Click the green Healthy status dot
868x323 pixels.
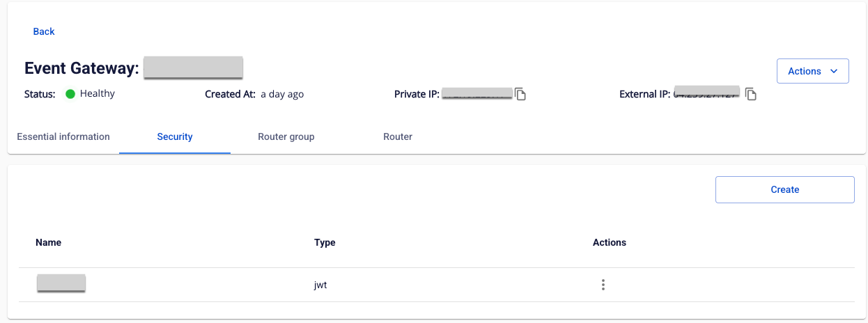[x=70, y=94]
